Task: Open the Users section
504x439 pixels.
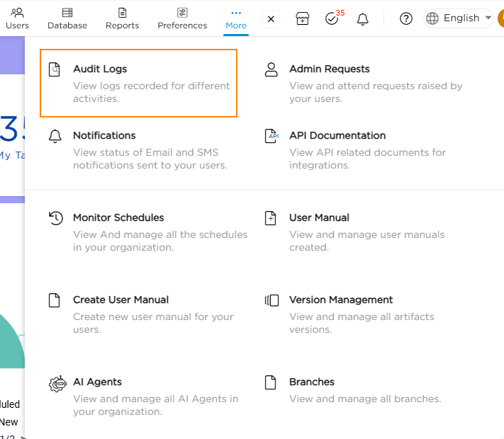Action: click(x=17, y=18)
